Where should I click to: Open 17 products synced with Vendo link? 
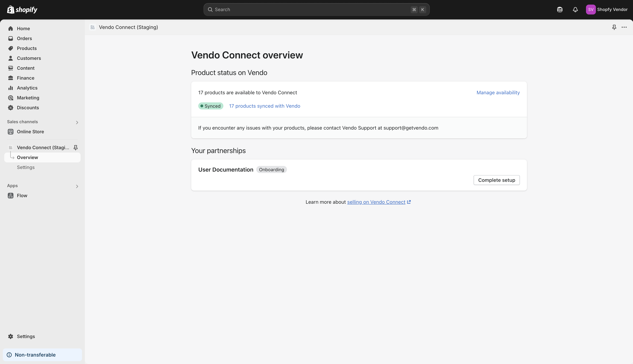tap(265, 106)
